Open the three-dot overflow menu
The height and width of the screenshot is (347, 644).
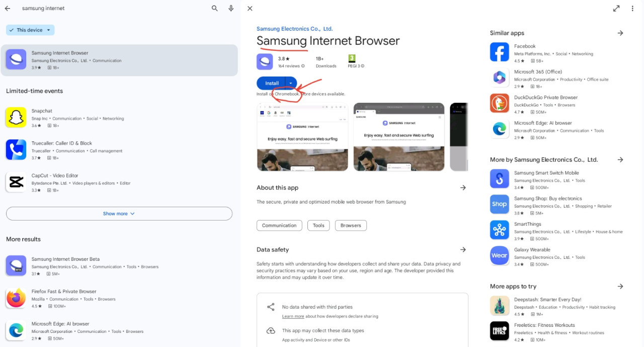coord(632,9)
